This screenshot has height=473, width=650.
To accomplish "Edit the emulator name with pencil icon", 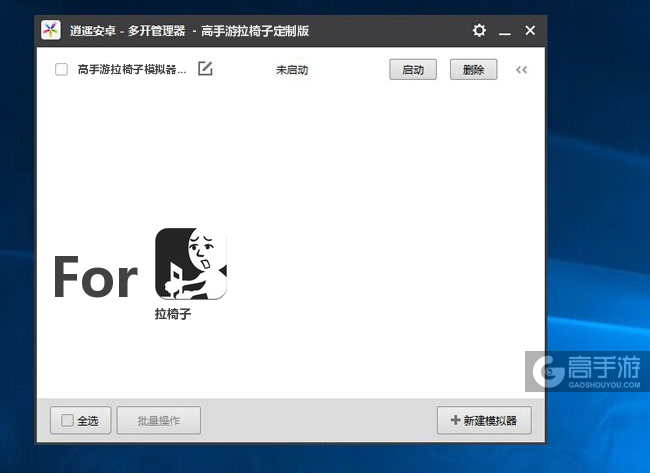I will point(205,68).
